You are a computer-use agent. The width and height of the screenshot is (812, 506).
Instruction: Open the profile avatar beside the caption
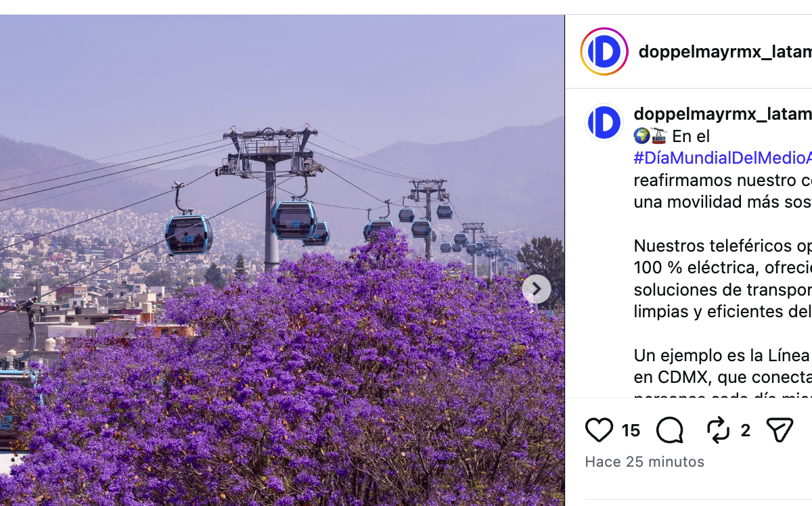pos(604,122)
